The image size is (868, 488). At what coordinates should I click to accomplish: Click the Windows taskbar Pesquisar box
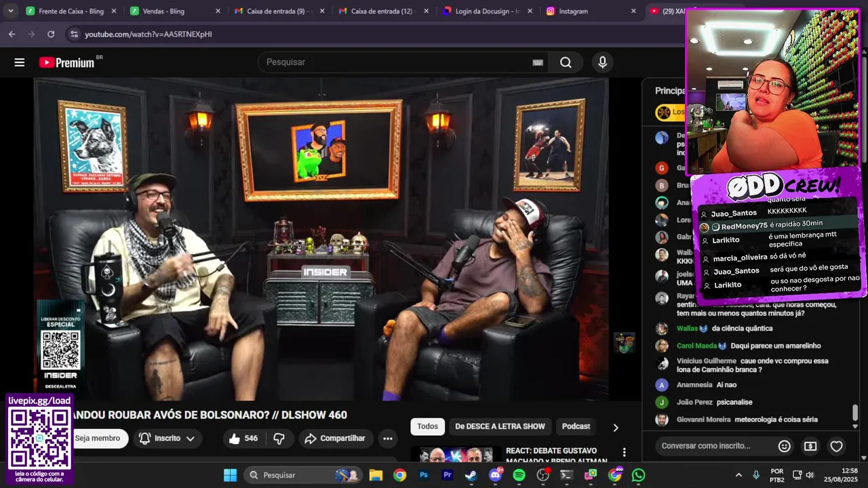tap(302, 475)
